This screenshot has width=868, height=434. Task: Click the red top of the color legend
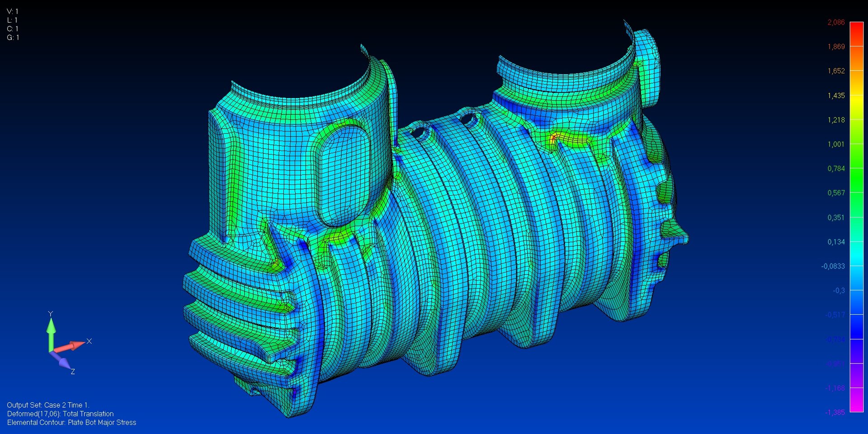click(x=856, y=28)
